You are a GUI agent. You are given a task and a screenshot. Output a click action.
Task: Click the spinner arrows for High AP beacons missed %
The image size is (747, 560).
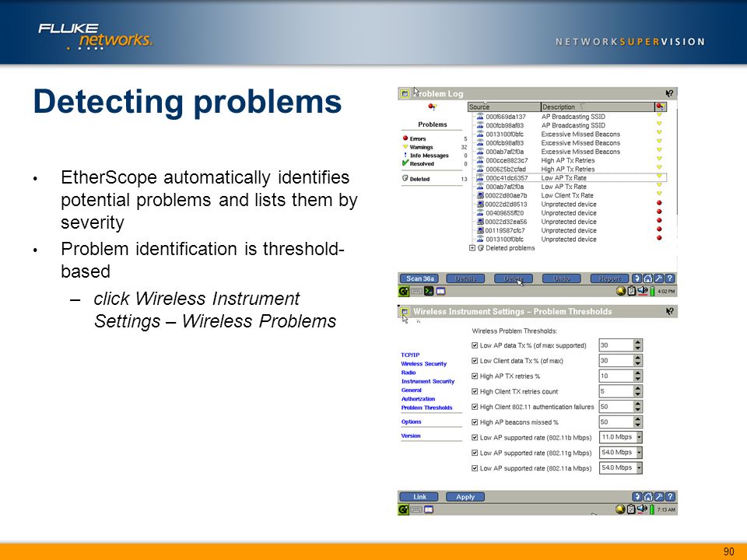point(638,422)
